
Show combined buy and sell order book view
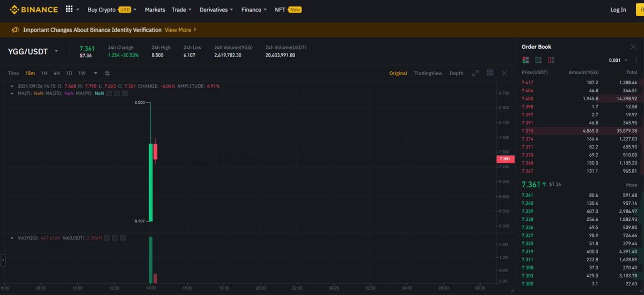pos(525,60)
